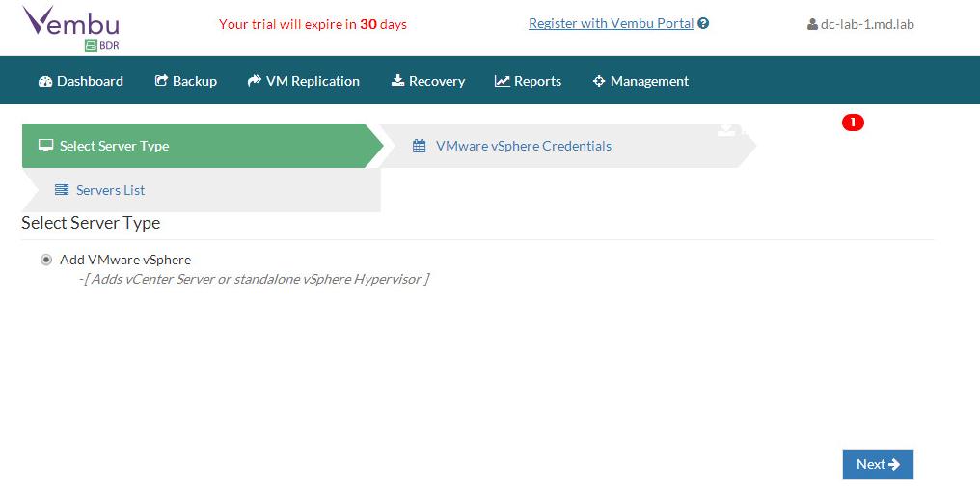Image resolution: width=980 pixels, height=494 pixels.
Task: Click the vCenter Server hypervisor description text
Action: click(x=254, y=279)
